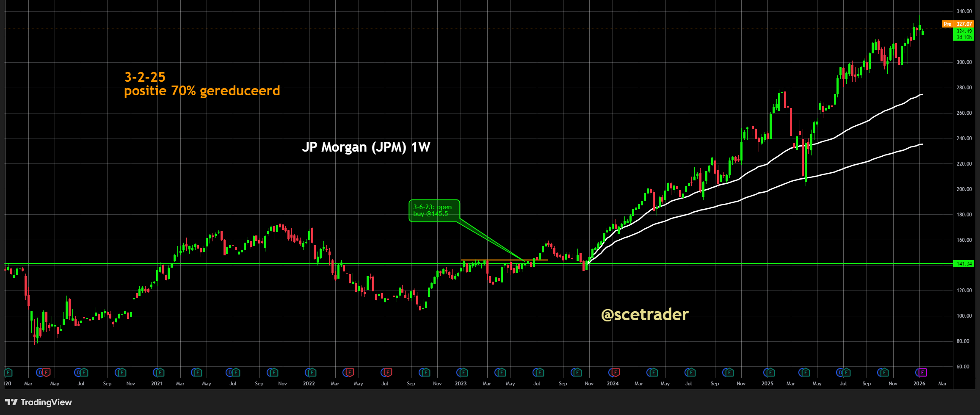
Task: Click the 2024 label on the time axis
Action: pos(613,384)
